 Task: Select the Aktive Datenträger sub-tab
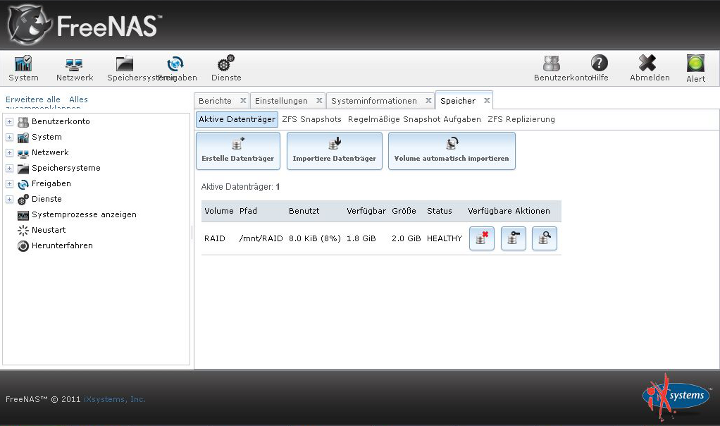(237, 119)
